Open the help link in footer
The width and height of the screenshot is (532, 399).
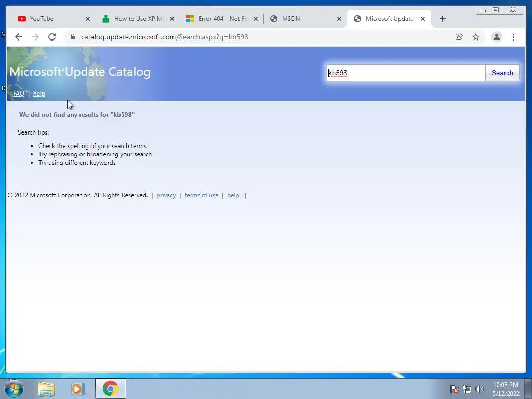coord(233,195)
